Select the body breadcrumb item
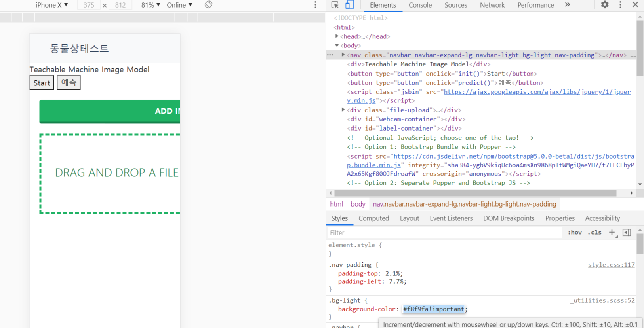644x328 pixels. (x=358, y=204)
